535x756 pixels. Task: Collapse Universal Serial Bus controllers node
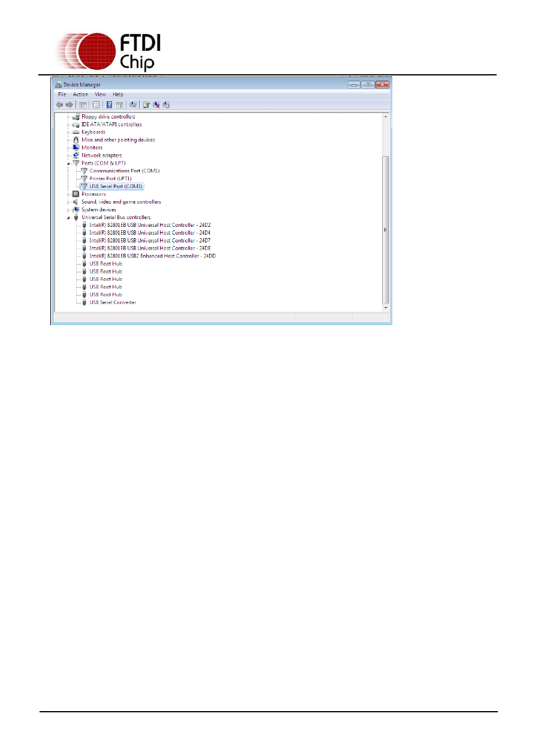[x=69, y=217]
